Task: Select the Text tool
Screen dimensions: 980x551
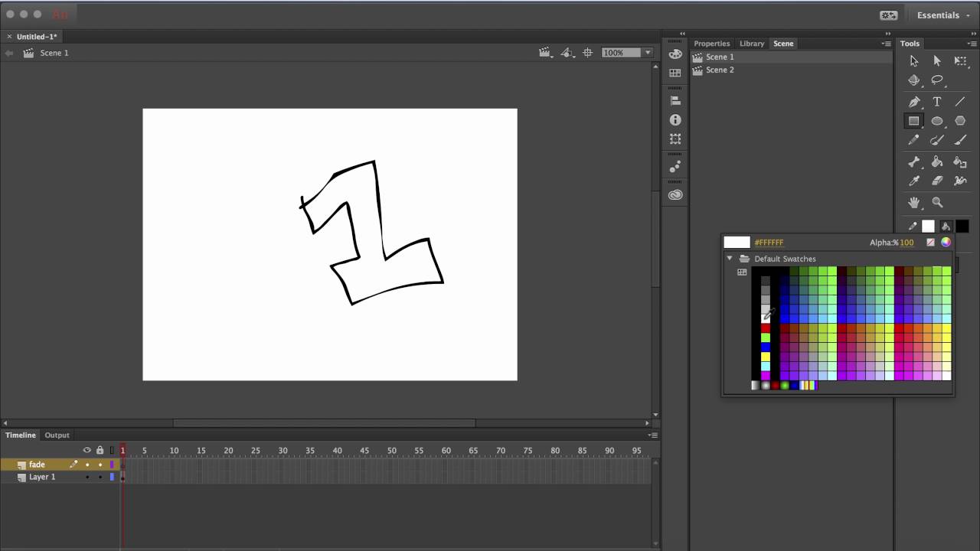Action: click(937, 102)
